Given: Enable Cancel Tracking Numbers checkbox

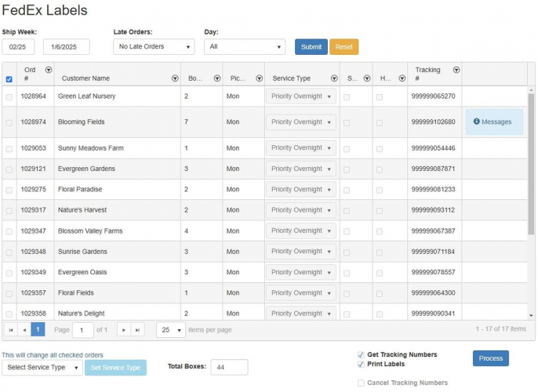Looking at the screenshot, I should coord(361,383).
